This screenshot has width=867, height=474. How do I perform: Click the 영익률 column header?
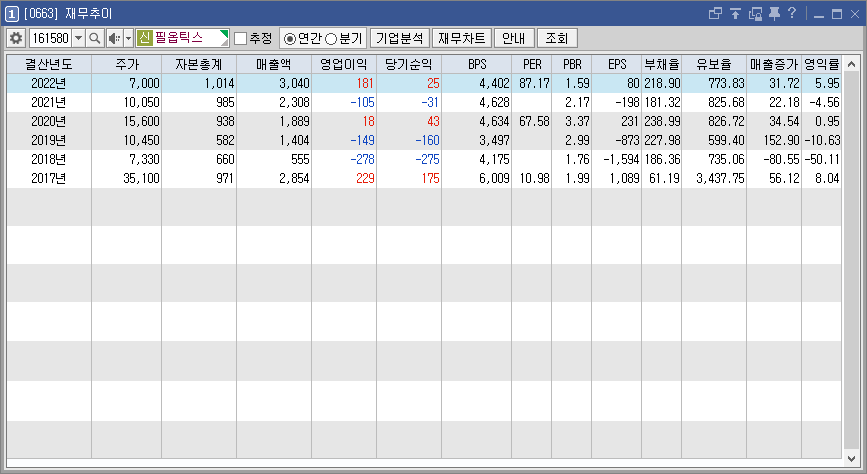coord(822,64)
